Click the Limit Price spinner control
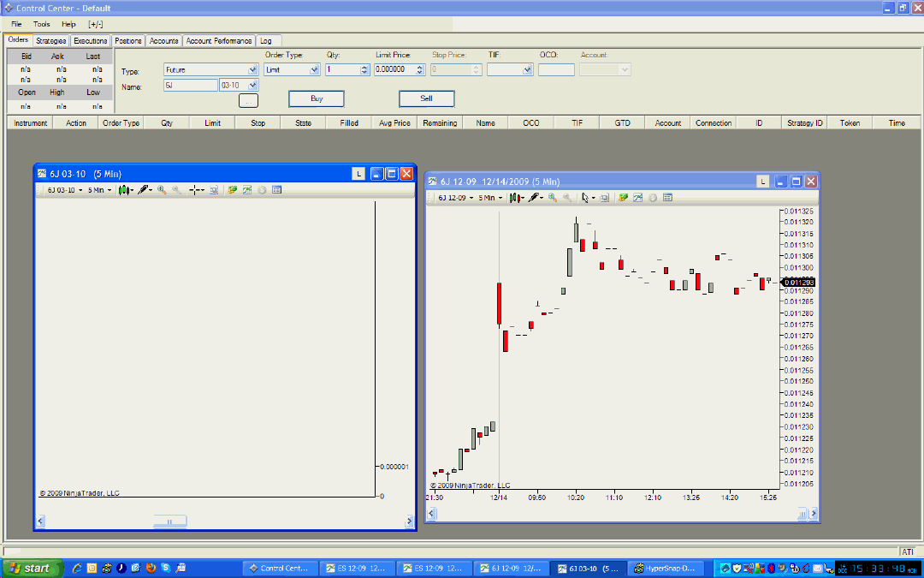This screenshot has height=578, width=924. [420, 69]
